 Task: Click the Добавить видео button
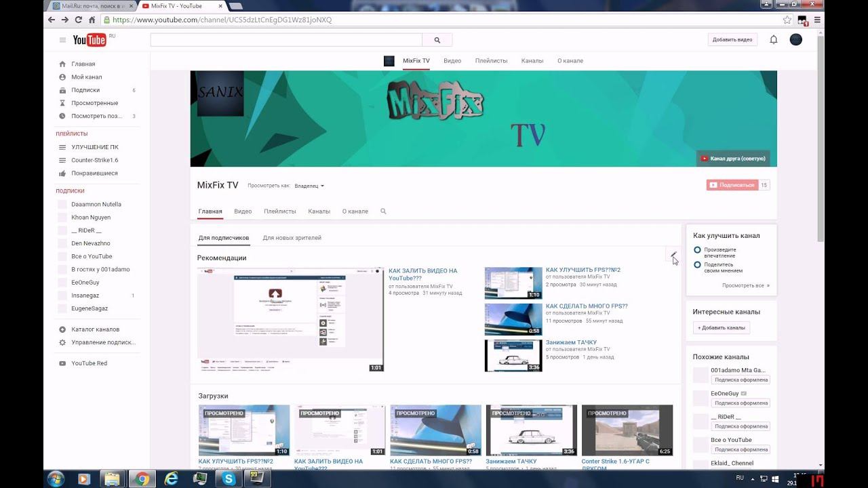point(732,40)
